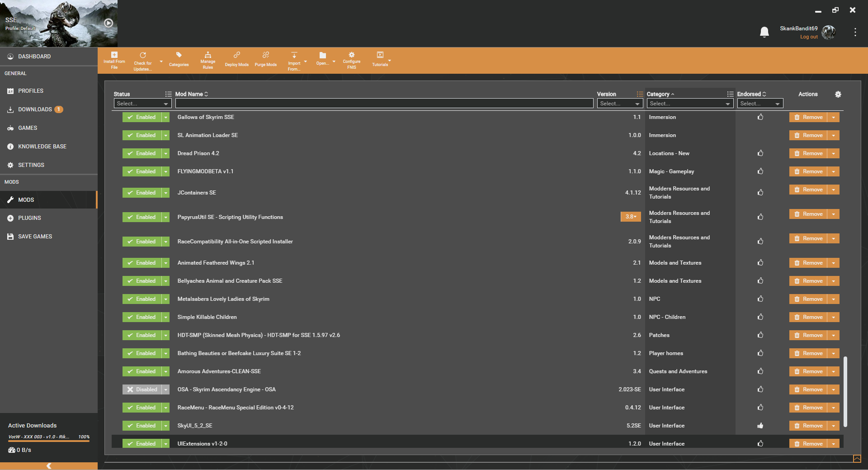The height and width of the screenshot is (470, 868).
Task: Open notifications bell
Action: pos(764,32)
